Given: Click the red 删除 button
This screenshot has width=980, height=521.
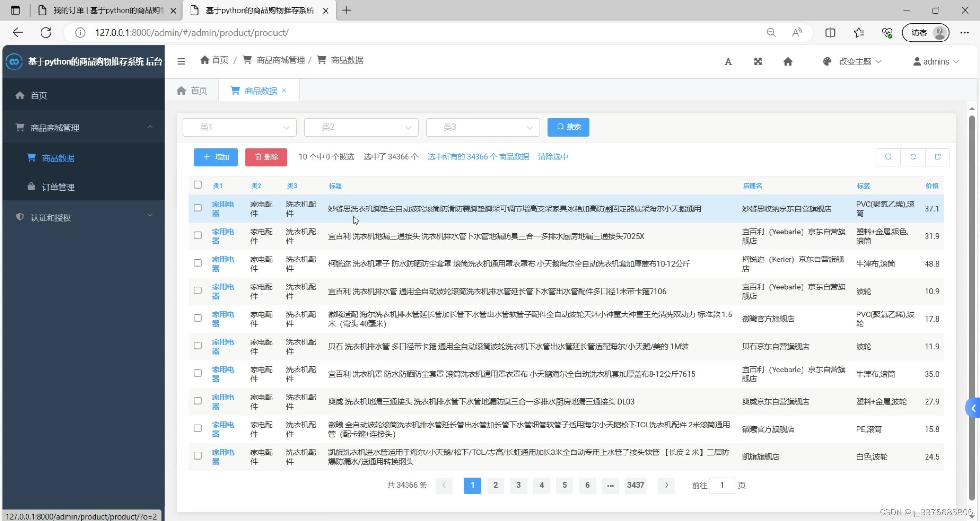Looking at the screenshot, I should click(266, 157).
